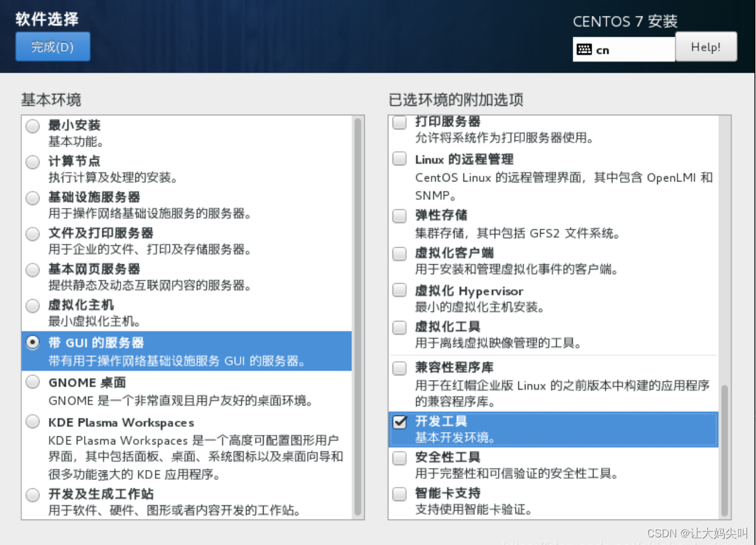The width and height of the screenshot is (756, 545).
Task: Click the description 允许将系统作为打印服务器使用。
Action: (504, 138)
